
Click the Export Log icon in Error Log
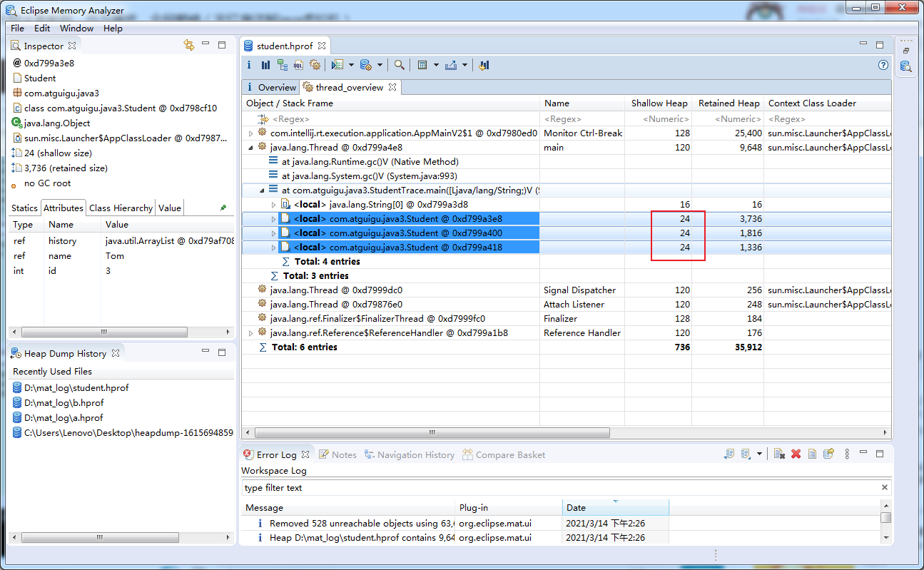pos(728,454)
